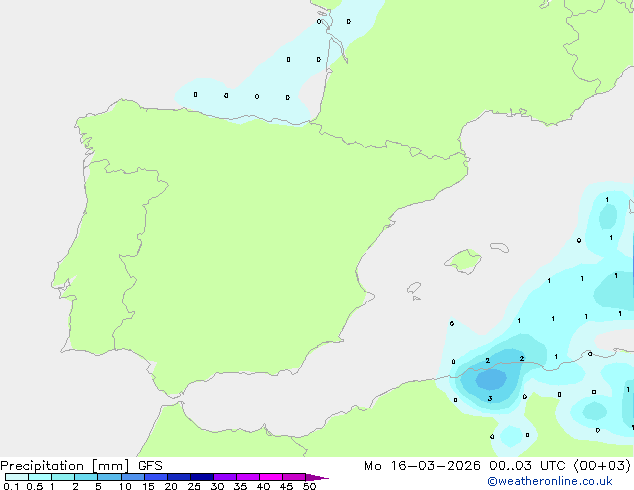Click the GFS model label
Viewport: 634px width, 490px height.
(150, 465)
